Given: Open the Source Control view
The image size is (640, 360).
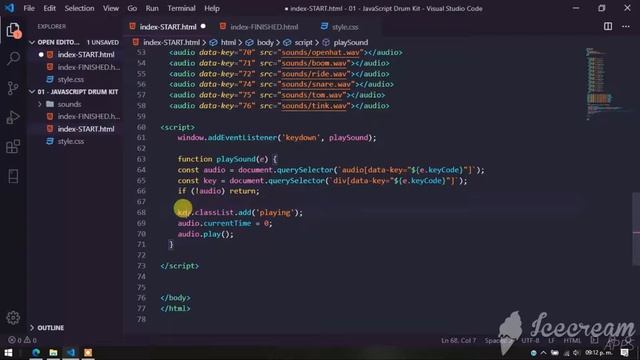Looking at the screenshot, I should tap(13, 88).
